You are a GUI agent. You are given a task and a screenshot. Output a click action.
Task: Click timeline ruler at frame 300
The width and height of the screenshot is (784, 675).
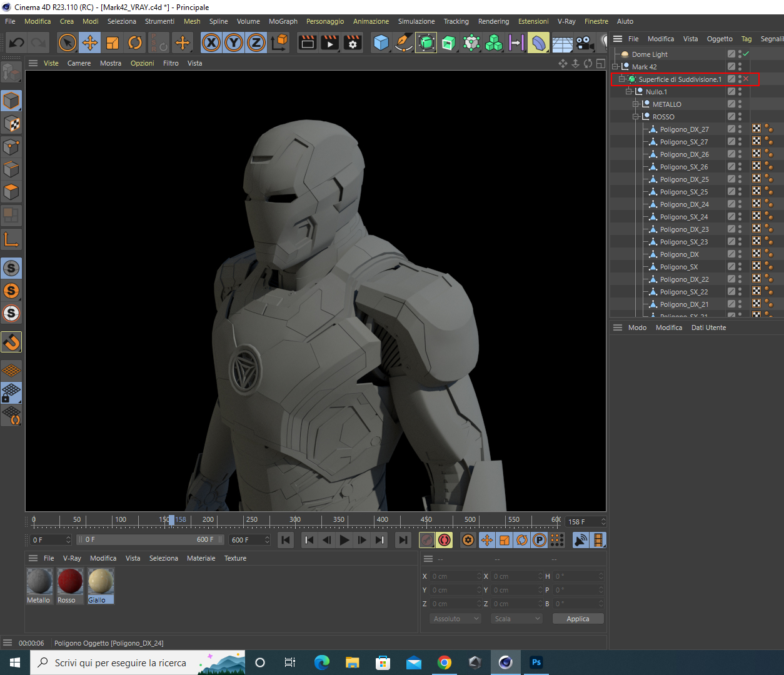295,520
